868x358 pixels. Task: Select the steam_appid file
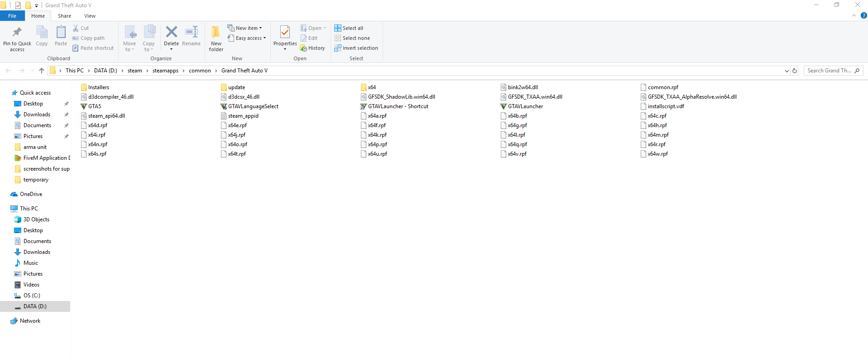tap(240, 116)
